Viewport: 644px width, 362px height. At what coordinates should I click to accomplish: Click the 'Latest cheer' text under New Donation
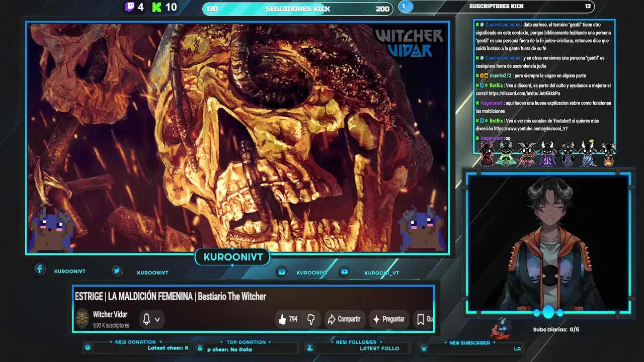pyautogui.click(x=168, y=348)
